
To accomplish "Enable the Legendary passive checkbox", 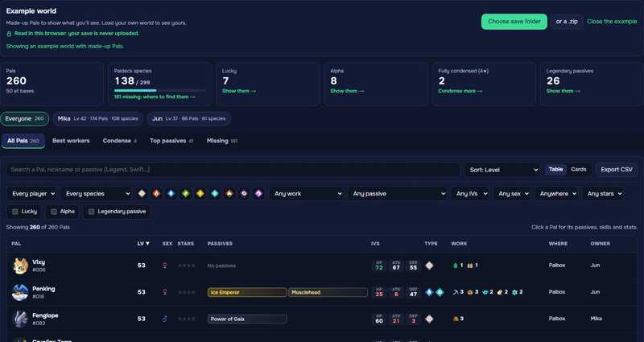I will click(x=92, y=212).
